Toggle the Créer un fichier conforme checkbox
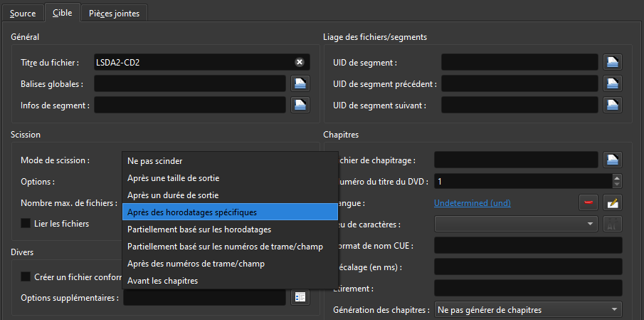The image size is (644, 320). [27, 277]
